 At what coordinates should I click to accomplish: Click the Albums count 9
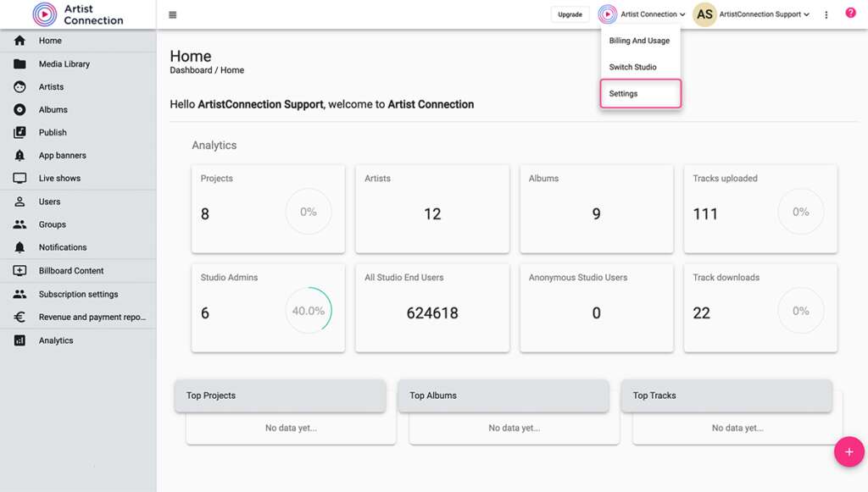tap(596, 214)
